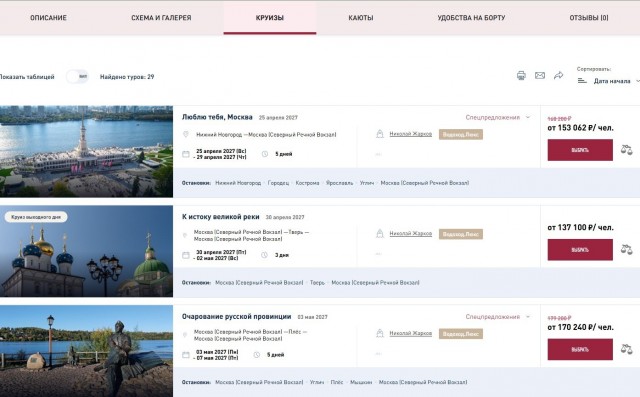Click calendar icon beside 03 мая 2027

click(x=186, y=355)
